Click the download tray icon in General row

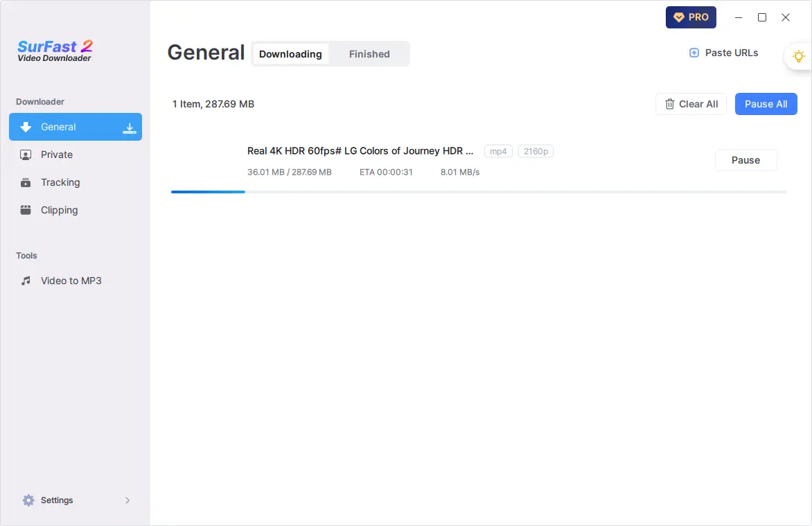pyautogui.click(x=130, y=128)
